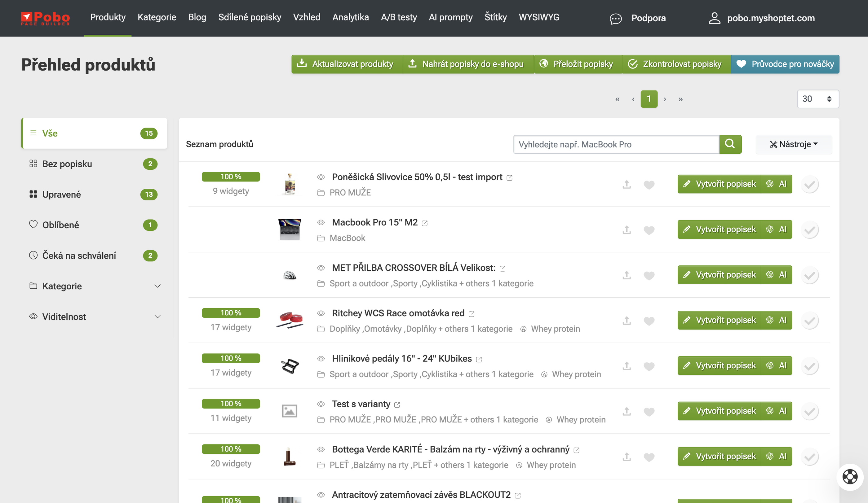
Task: Open external link icon next to Test s varianty
Action: coord(397,405)
